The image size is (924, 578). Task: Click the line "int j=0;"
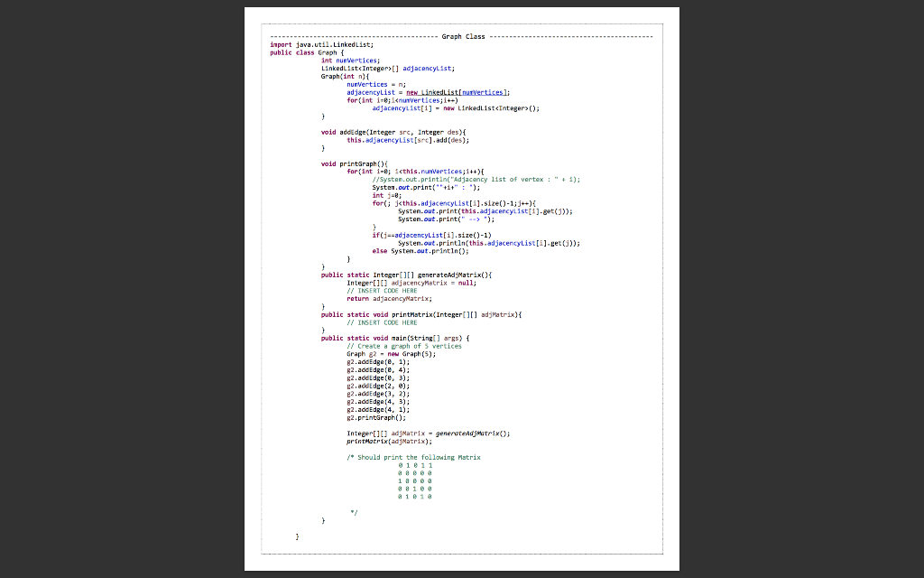pyautogui.click(x=386, y=195)
